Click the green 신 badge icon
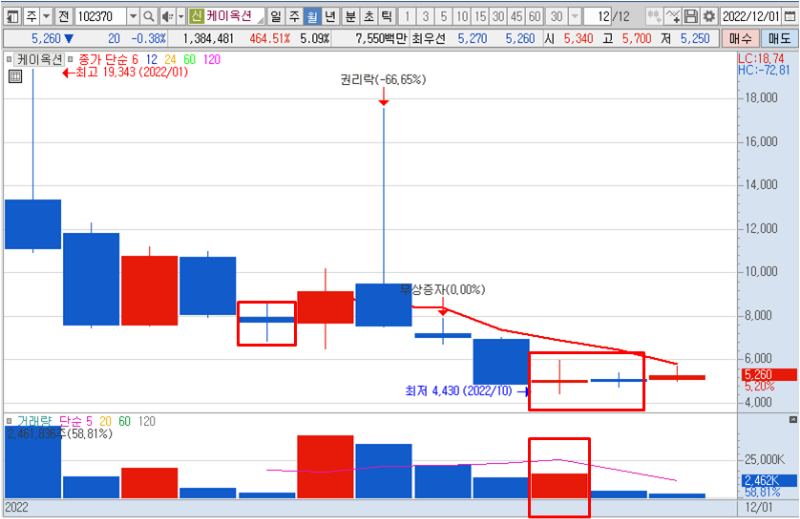Viewport: 800px width, 519px height. tap(196, 16)
